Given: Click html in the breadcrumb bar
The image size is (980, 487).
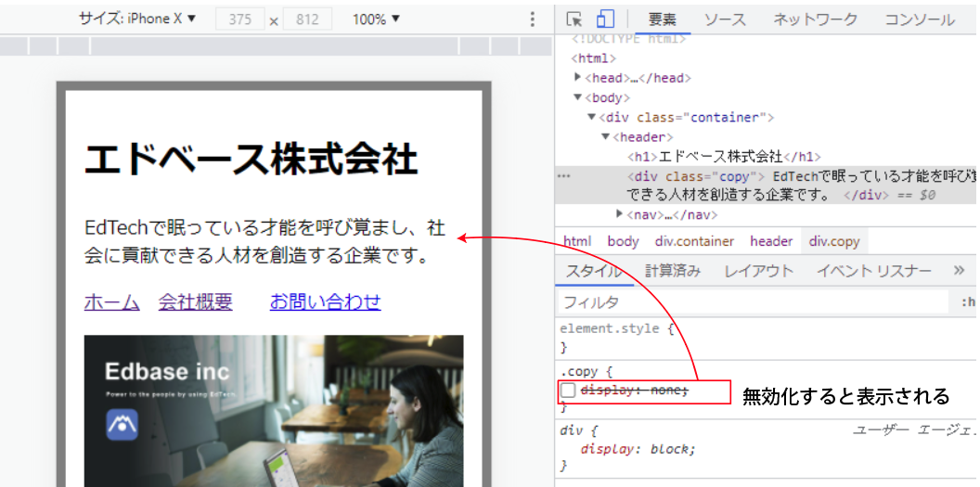Looking at the screenshot, I should tap(577, 241).
